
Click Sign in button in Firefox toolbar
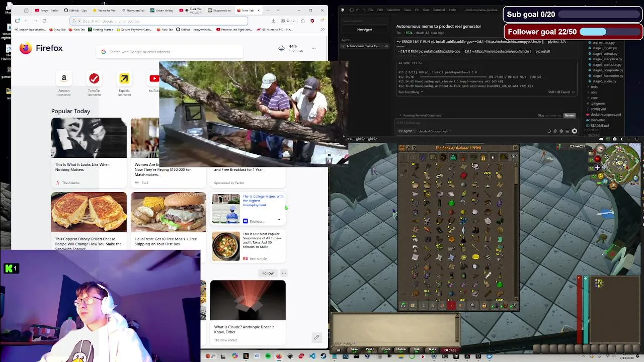[288, 21]
